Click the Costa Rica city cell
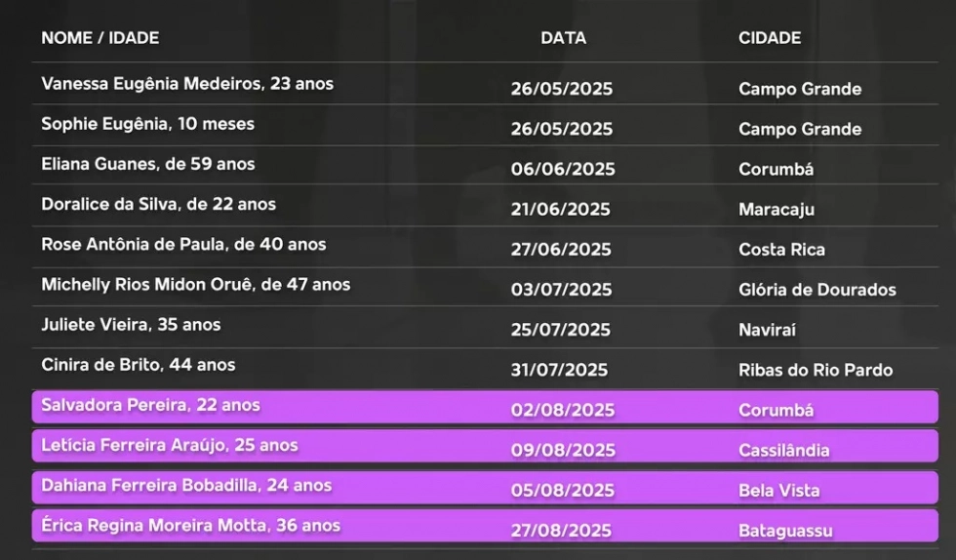 781,250
